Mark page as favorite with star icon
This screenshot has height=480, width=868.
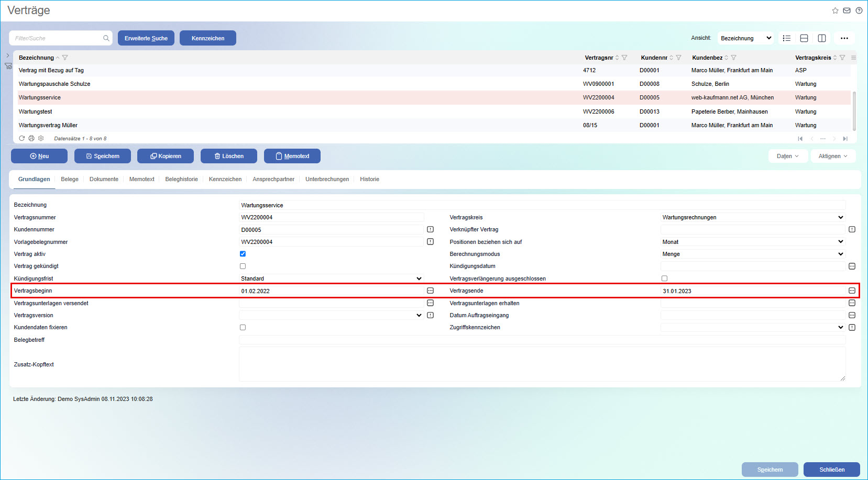click(x=836, y=10)
